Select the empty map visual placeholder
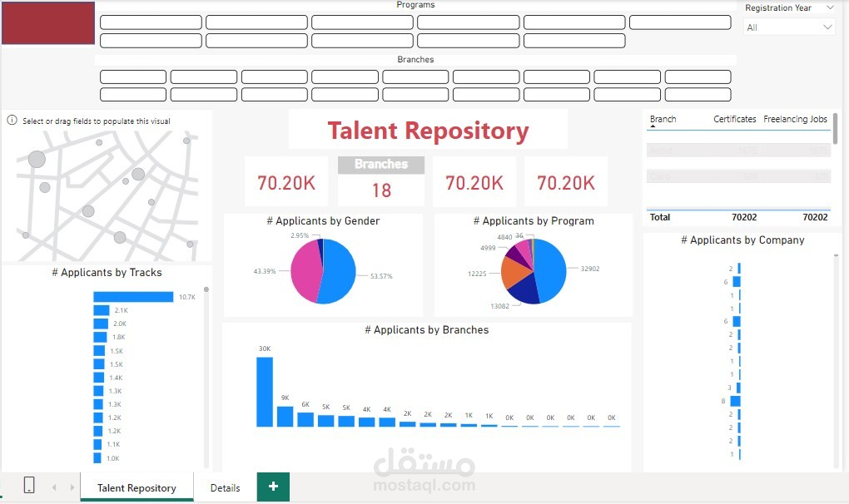 [x=107, y=195]
